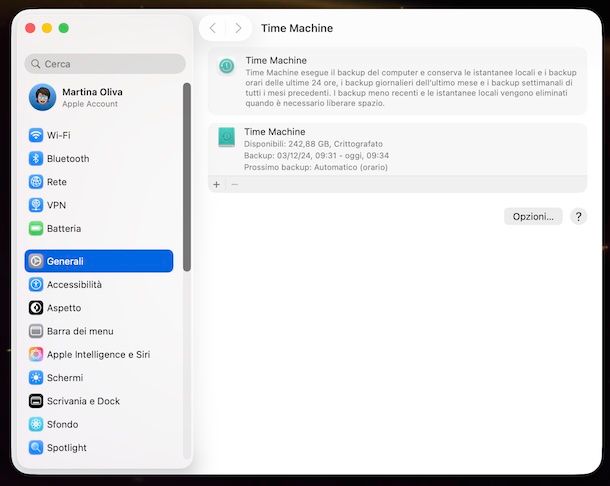The width and height of the screenshot is (610, 486).
Task: Open help with the question mark button
Action: click(x=578, y=216)
